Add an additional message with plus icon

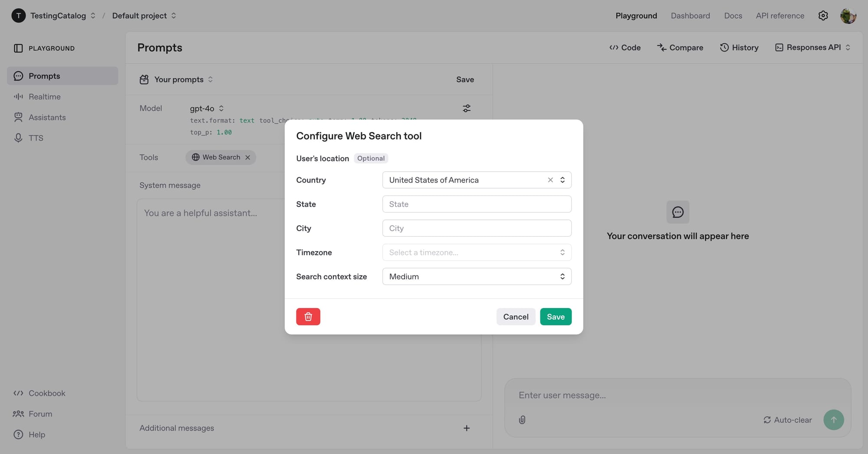click(x=467, y=428)
